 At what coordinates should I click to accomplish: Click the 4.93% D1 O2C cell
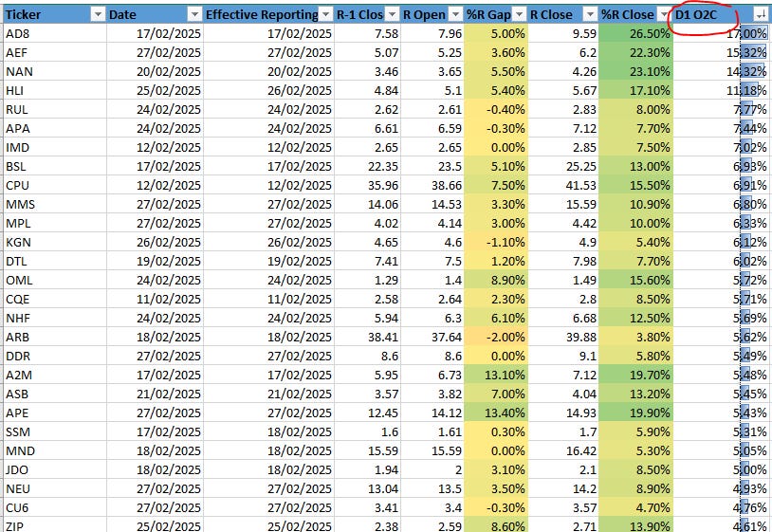point(721,488)
